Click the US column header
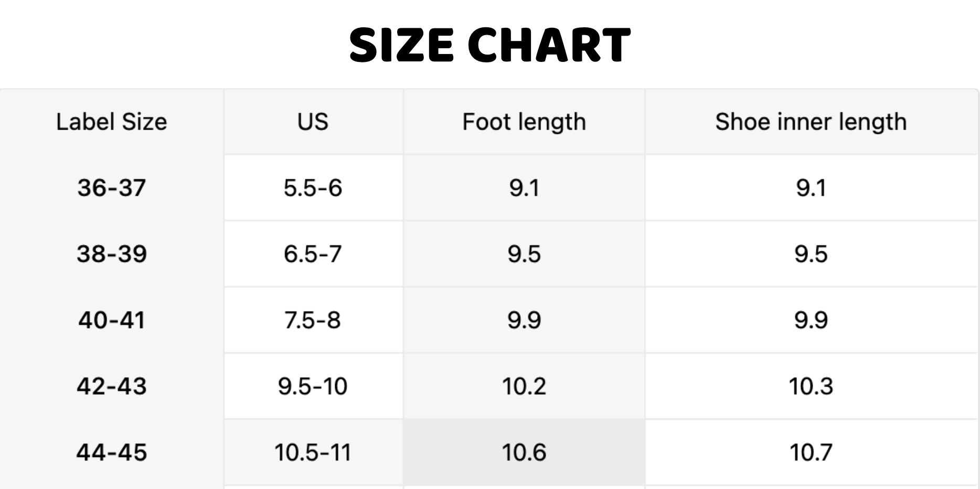Image resolution: width=980 pixels, height=489 pixels. coord(313,122)
